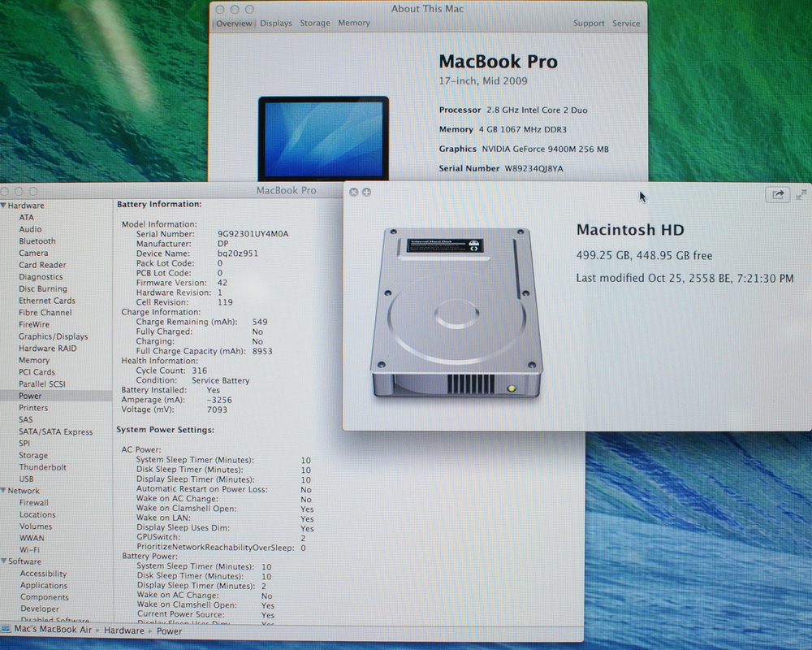Select Accessibility under Software
The width and height of the screenshot is (812, 650).
click(x=44, y=574)
